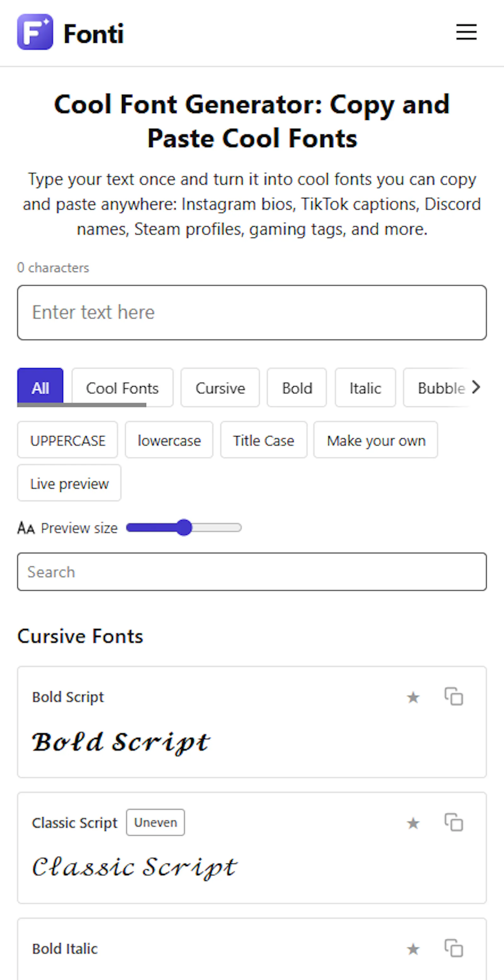This screenshot has width=504, height=980.
Task: Choose the Bold category tab
Action: coord(297,388)
